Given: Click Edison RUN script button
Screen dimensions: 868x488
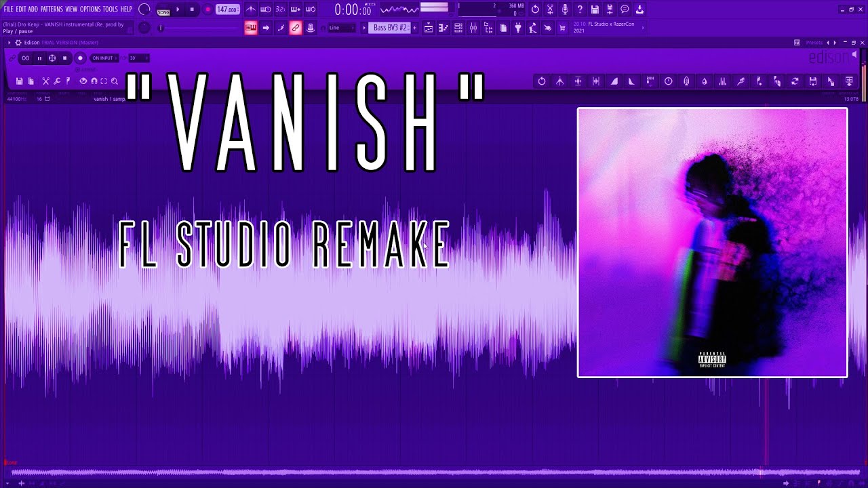Looking at the screenshot, I should 650,81.
